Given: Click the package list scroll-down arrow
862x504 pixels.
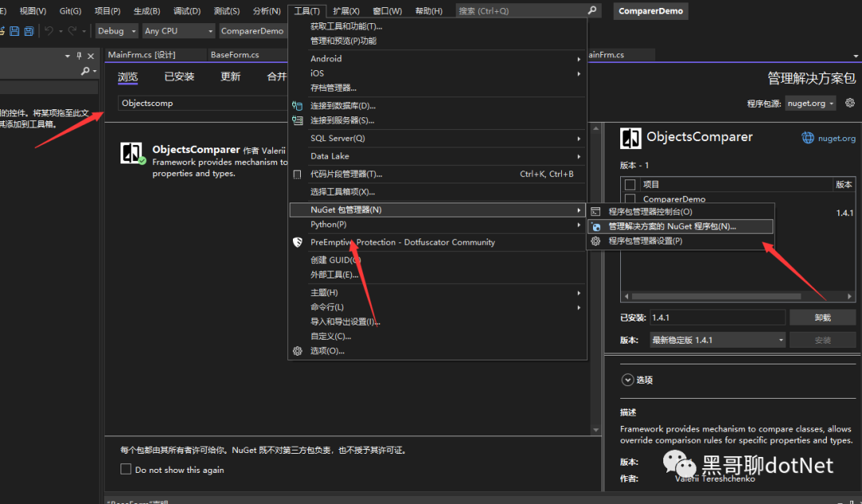Looking at the screenshot, I should (x=596, y=430).
